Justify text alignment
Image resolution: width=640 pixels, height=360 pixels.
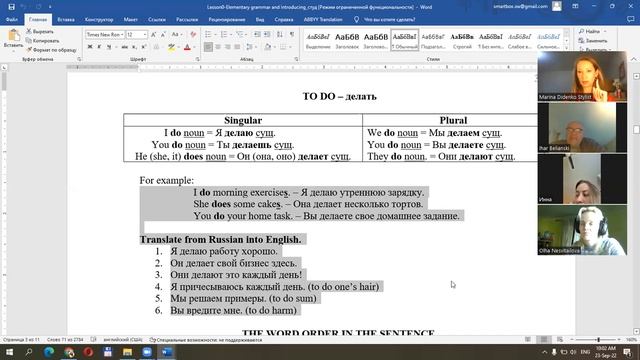(237, 47)
